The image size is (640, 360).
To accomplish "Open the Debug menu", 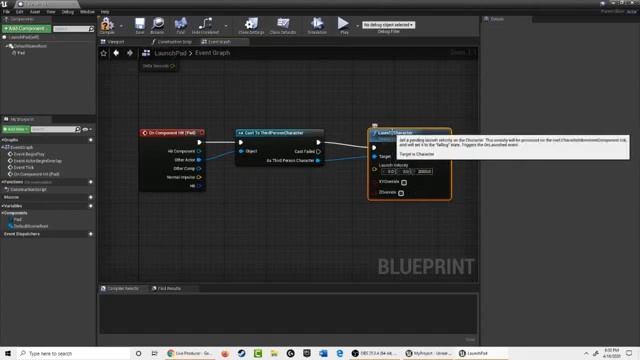I will (68, 12).
